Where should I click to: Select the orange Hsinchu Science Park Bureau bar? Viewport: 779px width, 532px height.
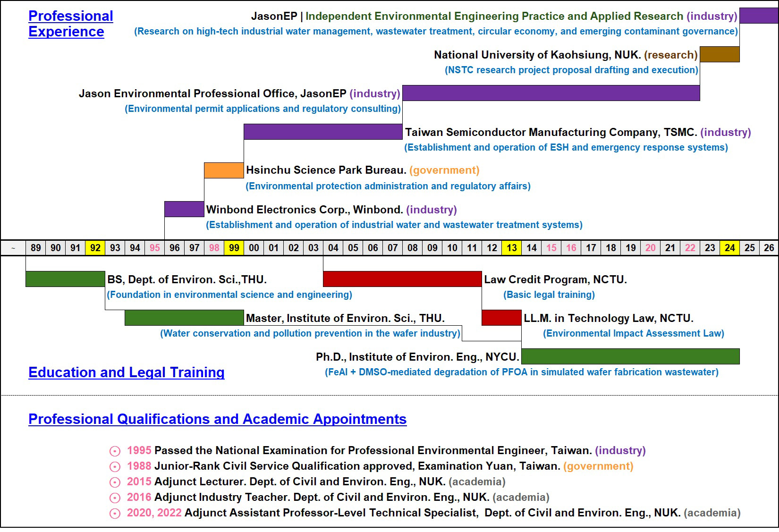tap(224, 170)
